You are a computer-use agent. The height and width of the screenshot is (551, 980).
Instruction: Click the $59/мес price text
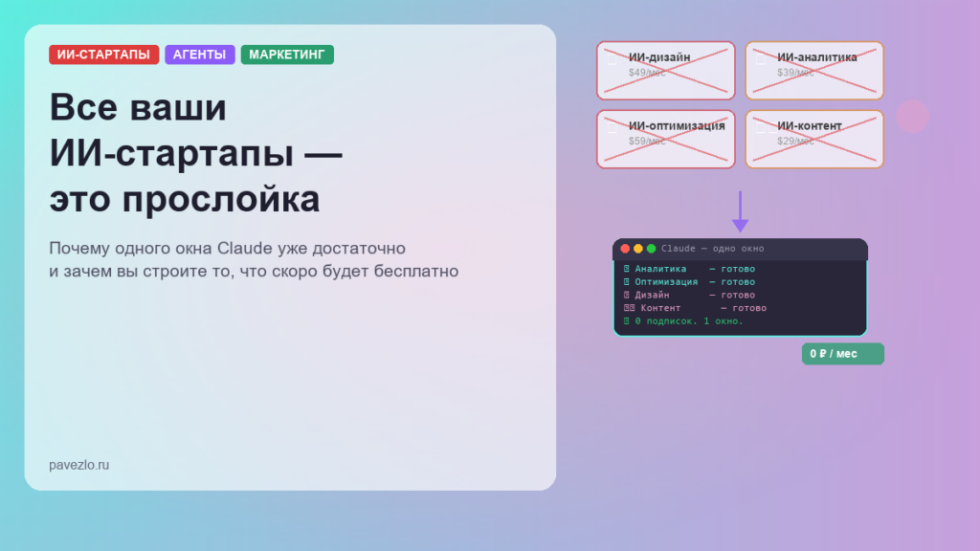[647, 142]
